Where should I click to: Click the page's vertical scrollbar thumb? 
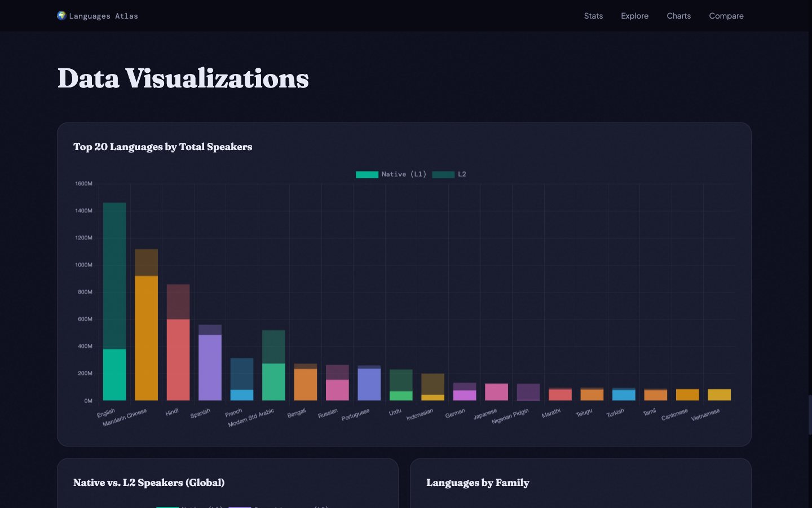[810, 415]
